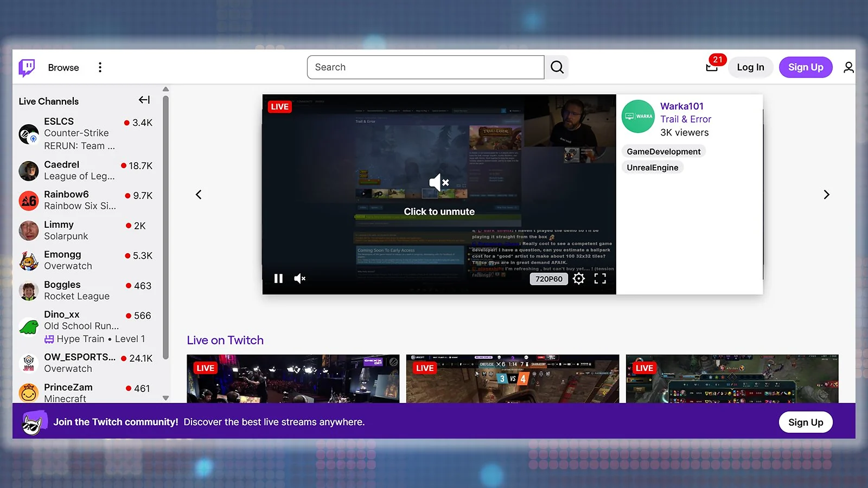Click to unmute the featured stream
Viewport: 868px width, 488px height.
click(x=439, y=195)
